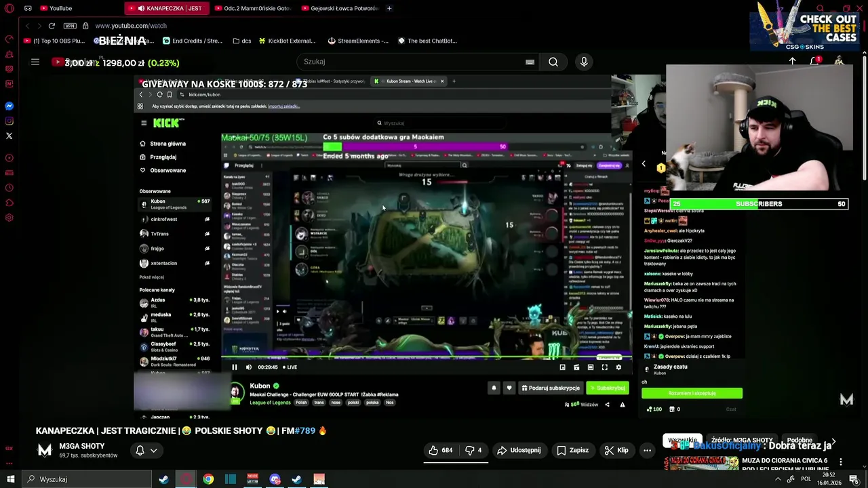
Task: Open The best ChatBot bookmark
Action: click(x=427, y=41)
